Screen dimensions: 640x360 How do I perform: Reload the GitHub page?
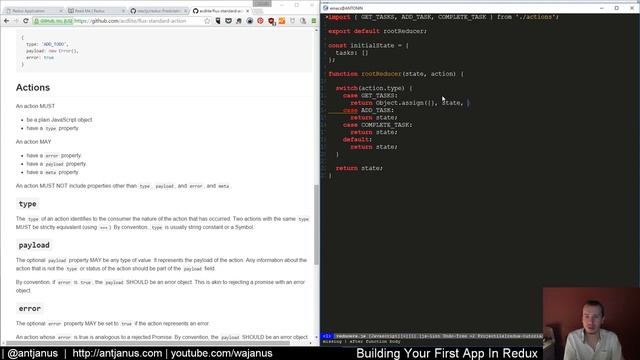(x=26, y=21)
